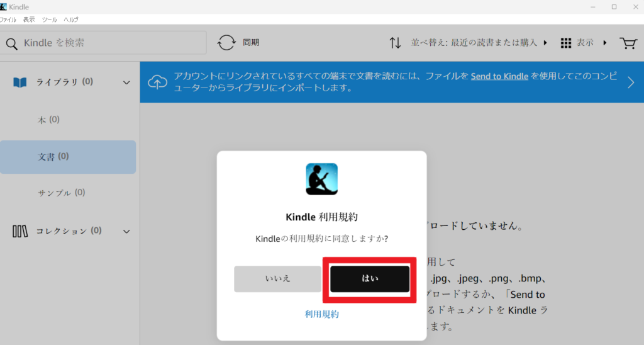The image size is (644, 345).
Task: Click the sync circular arrows icon
Action: click(x=226, y=42)
